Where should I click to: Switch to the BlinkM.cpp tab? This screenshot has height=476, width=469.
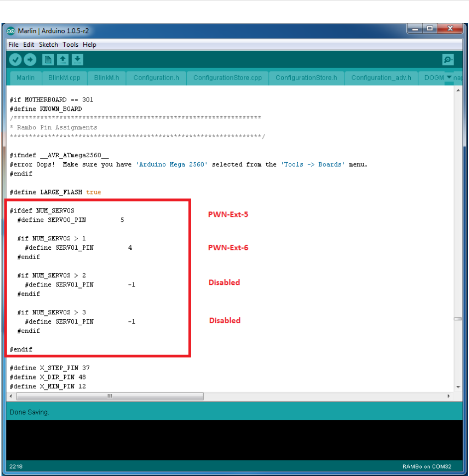[x=64, y=78]
